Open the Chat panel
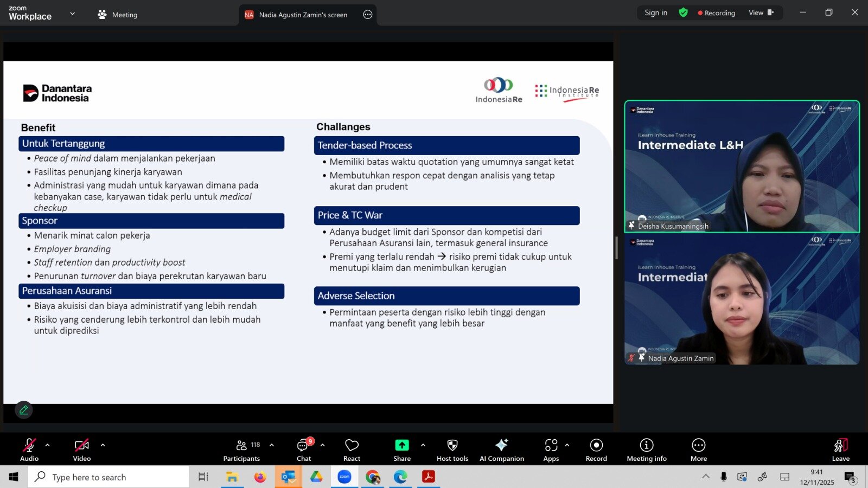868x488 pixels. coord(304,450)
